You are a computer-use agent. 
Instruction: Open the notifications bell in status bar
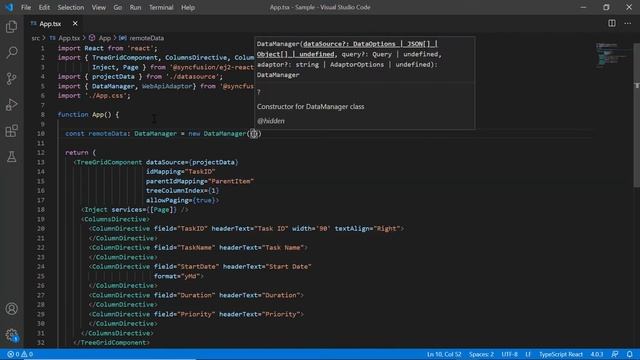tap(630, 354)
